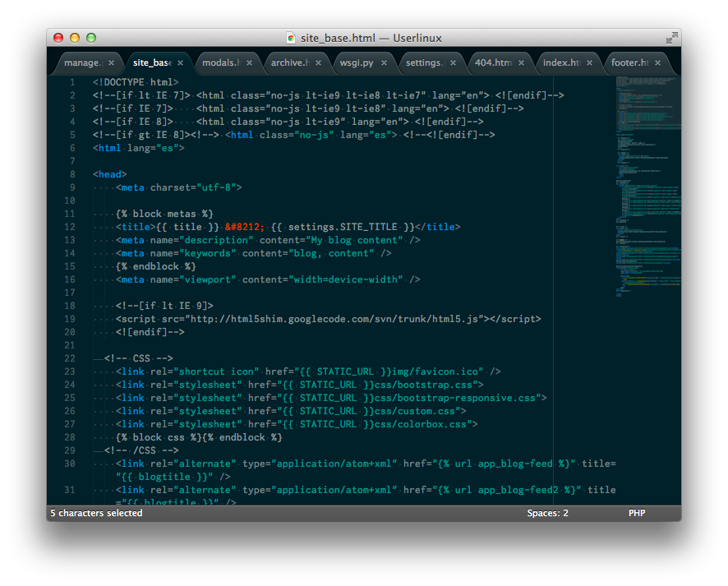Viewport: 728px width, 586px height.
Task: Click the <head> tag on line 8
Action: [x=109, y=174]
